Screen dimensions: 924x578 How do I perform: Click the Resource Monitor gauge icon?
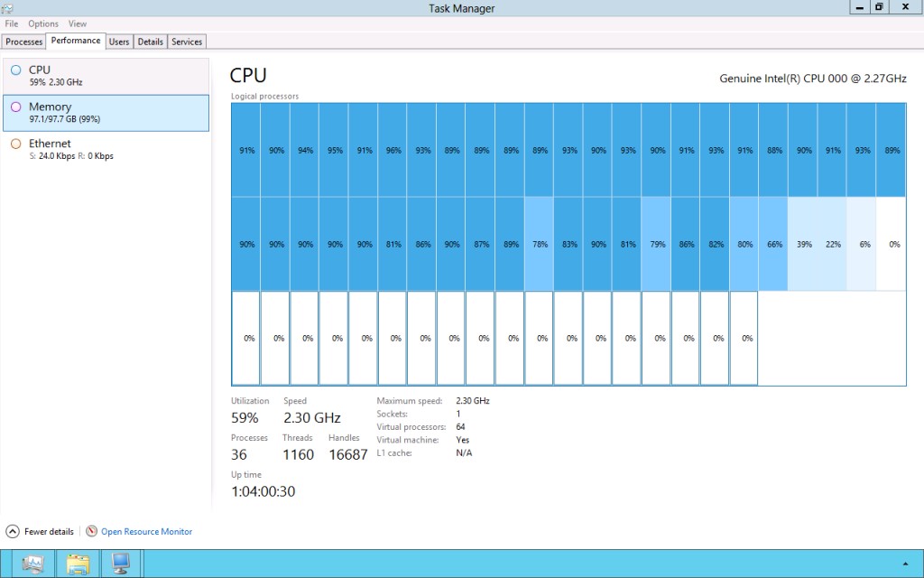coord(91,531)
